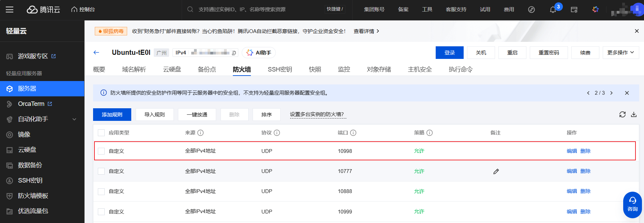The height and width of the screenshot is (223, 644).
Task: Click the Reset Password button
Action: click(x=549, y=52)
